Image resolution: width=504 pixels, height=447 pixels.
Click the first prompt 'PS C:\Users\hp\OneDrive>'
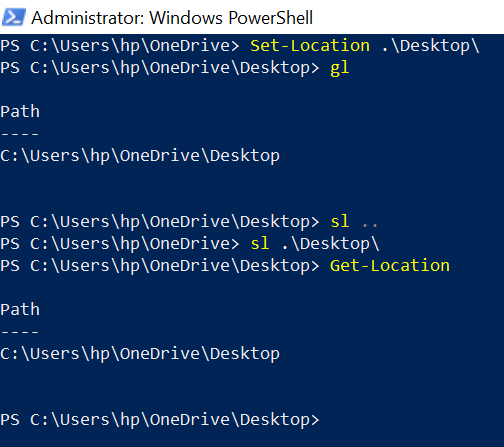(120, 46)
